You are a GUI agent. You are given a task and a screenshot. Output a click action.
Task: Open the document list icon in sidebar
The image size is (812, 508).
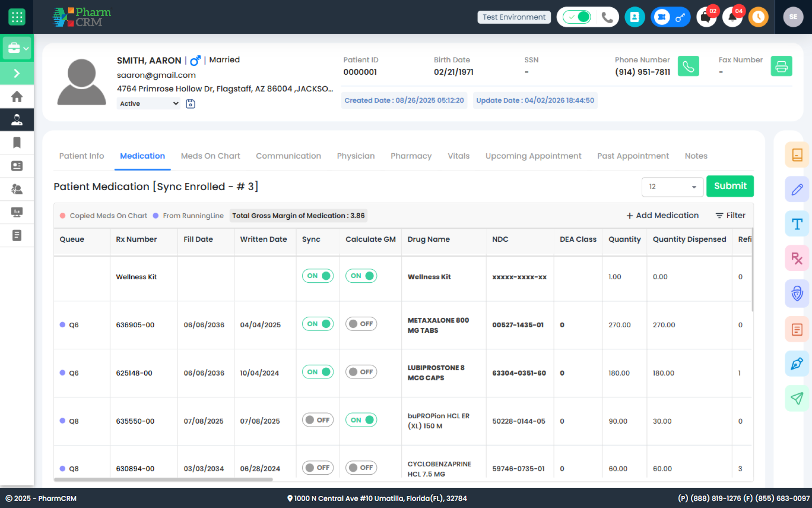point(17,235)
